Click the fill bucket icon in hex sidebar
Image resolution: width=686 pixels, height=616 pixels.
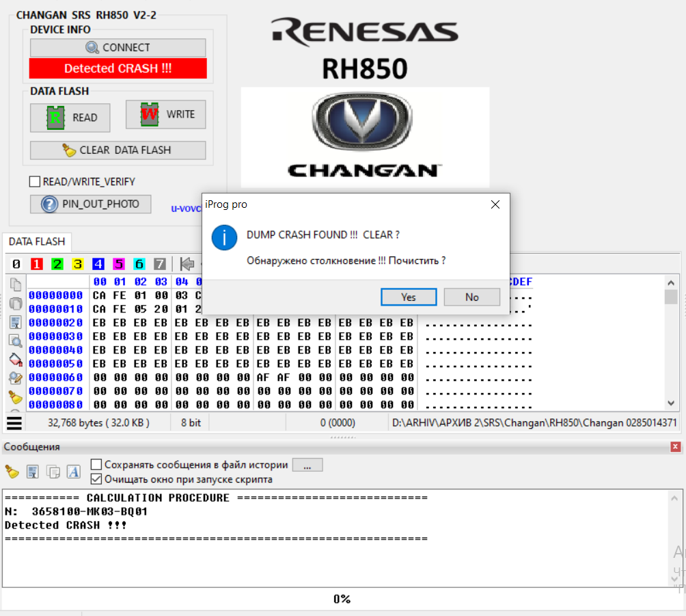pyautogui.click(x=15, y=360)
